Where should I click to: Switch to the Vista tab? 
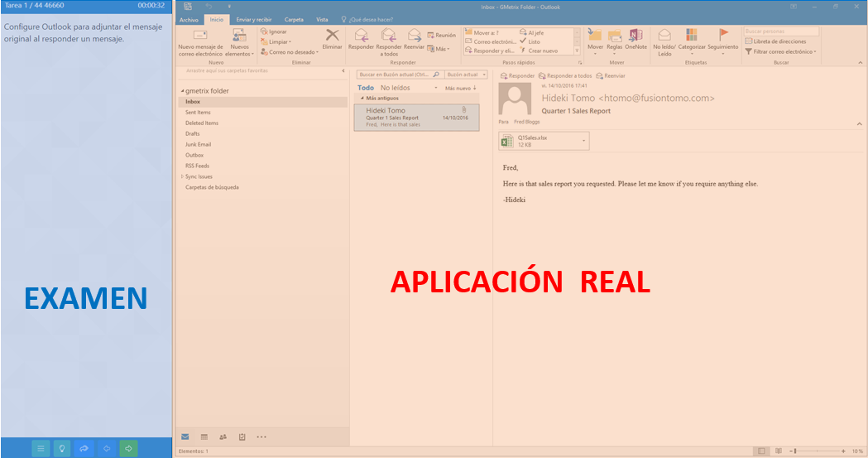(x=322, y=19)
